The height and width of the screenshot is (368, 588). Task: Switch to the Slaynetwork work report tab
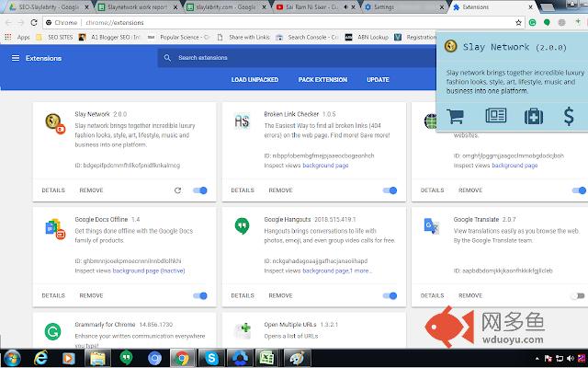137,6
